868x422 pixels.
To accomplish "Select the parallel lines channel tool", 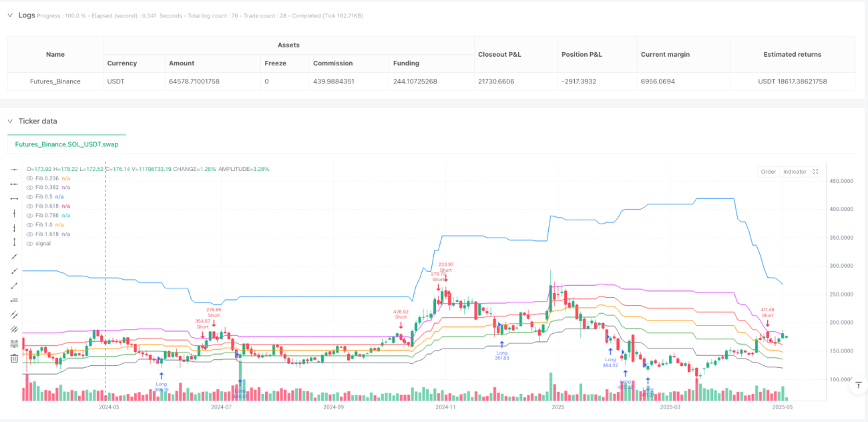I will click(x=14, y=315).
